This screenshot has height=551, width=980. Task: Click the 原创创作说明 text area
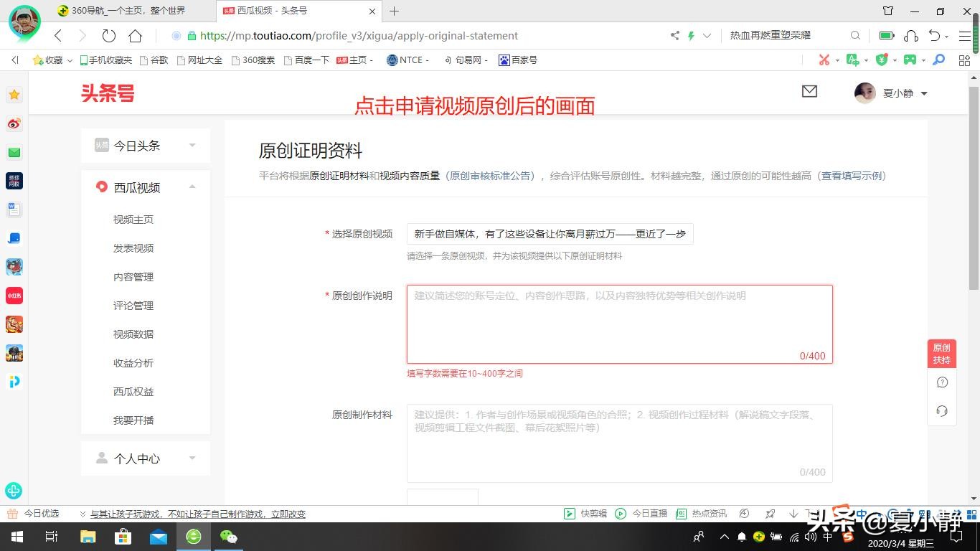[620, 324]
